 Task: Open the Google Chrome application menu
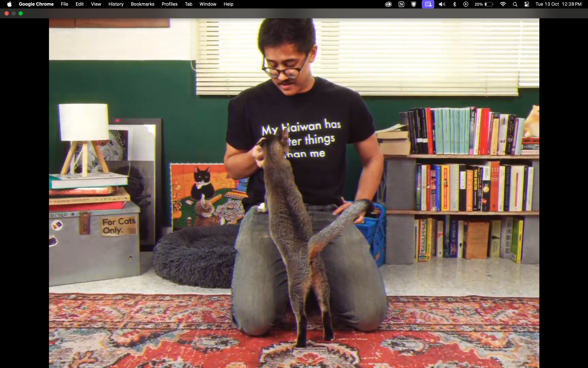36,4
